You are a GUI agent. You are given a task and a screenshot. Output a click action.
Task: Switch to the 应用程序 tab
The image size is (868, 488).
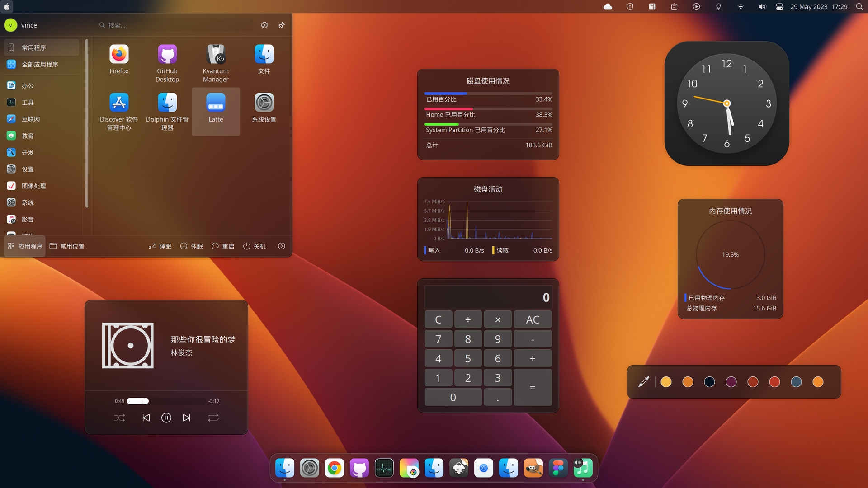25,246
